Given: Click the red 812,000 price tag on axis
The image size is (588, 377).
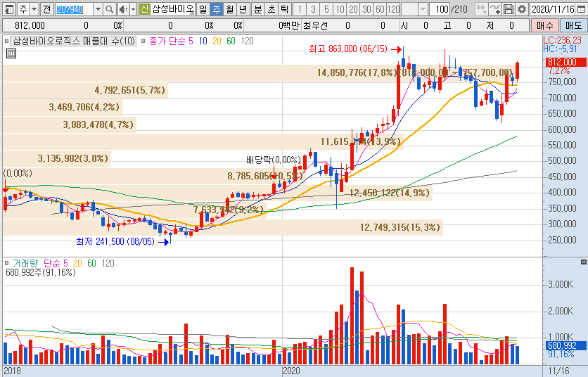Looking at the screenshot, I should (x=566, y=63).
